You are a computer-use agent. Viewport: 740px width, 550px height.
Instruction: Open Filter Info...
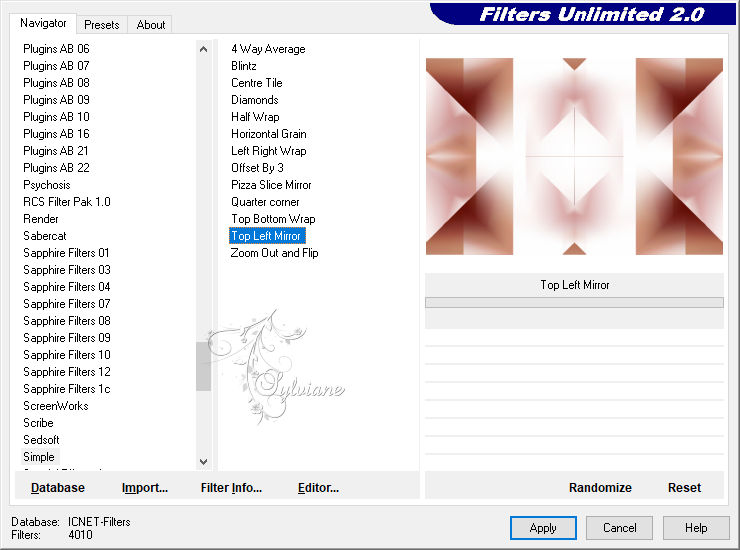pyautogui.click(x=231, y=488)
